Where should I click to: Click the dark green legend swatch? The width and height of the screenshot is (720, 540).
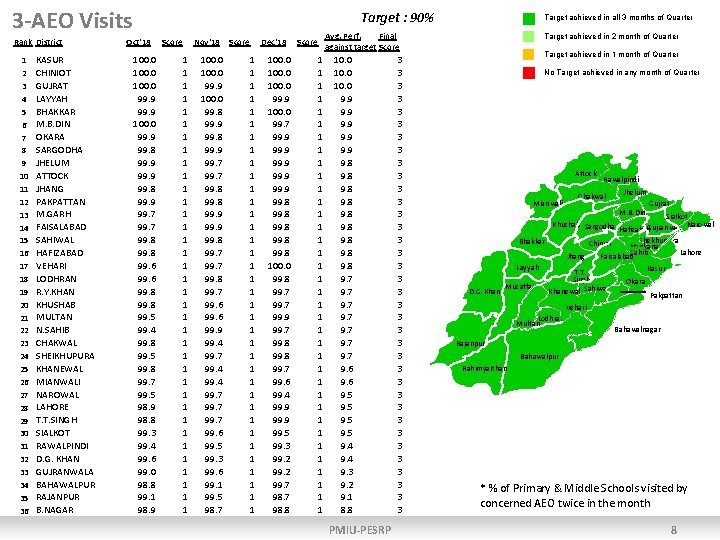(529, 18)
